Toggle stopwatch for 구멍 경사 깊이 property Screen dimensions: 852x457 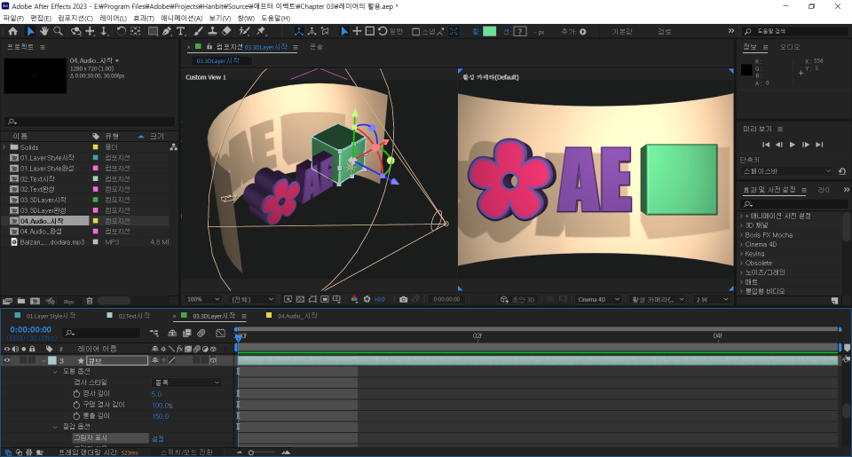coord(77,405)
